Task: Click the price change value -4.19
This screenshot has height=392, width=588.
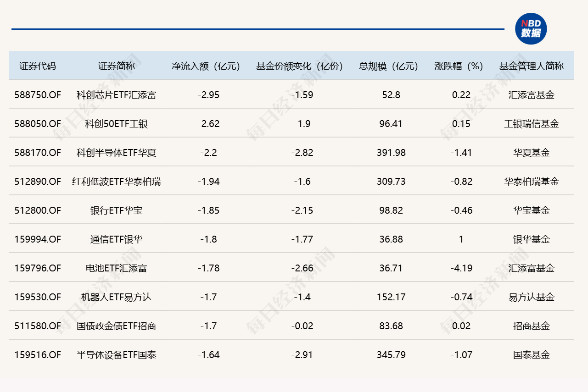Action: pos(461,268)
